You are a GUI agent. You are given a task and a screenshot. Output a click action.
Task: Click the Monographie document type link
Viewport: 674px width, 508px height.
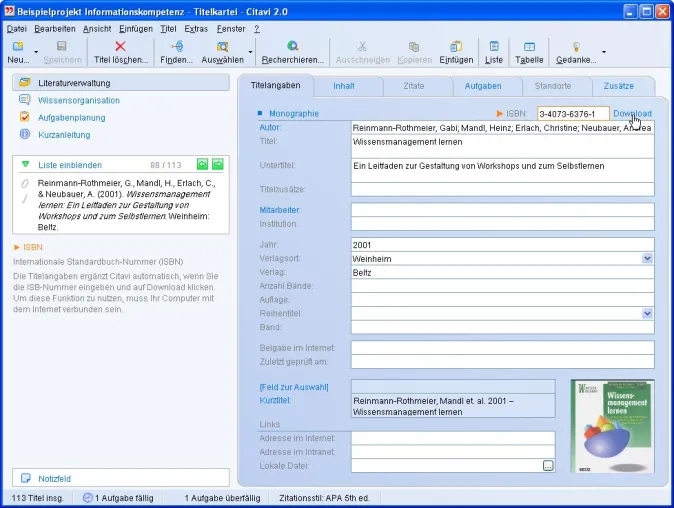[294, 113]
